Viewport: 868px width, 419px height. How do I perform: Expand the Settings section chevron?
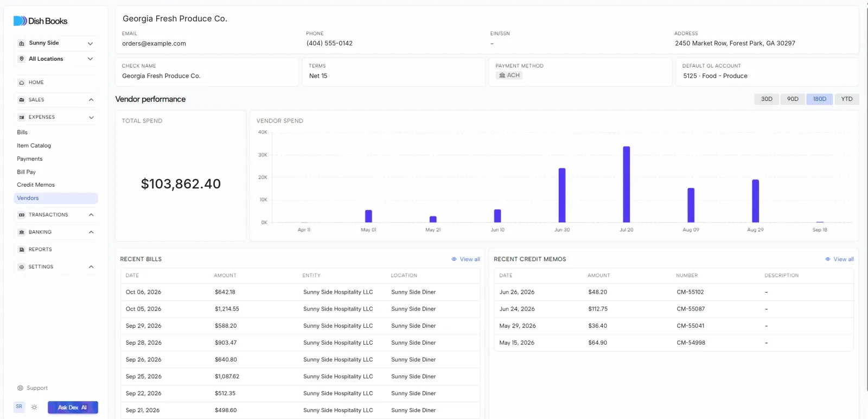(91, 267)
